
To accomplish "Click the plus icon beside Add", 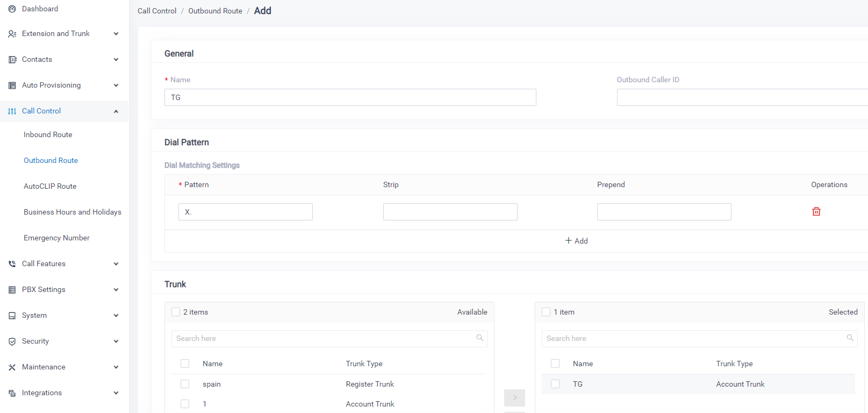I will (x=568, y=240).
